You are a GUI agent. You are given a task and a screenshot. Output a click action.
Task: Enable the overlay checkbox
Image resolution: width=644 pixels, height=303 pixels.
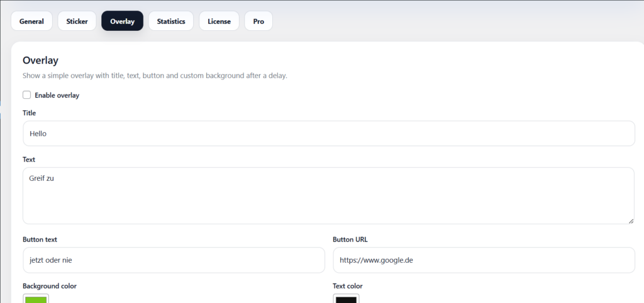coord(27,95)
